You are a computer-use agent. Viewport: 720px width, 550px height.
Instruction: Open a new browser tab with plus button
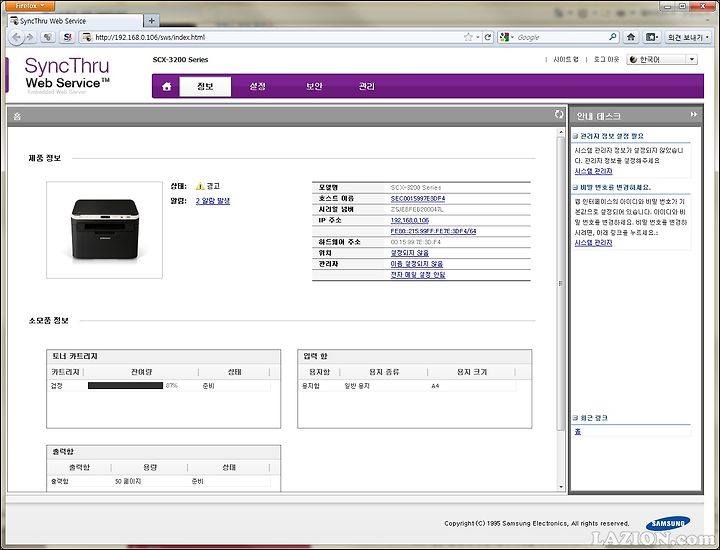152,21
